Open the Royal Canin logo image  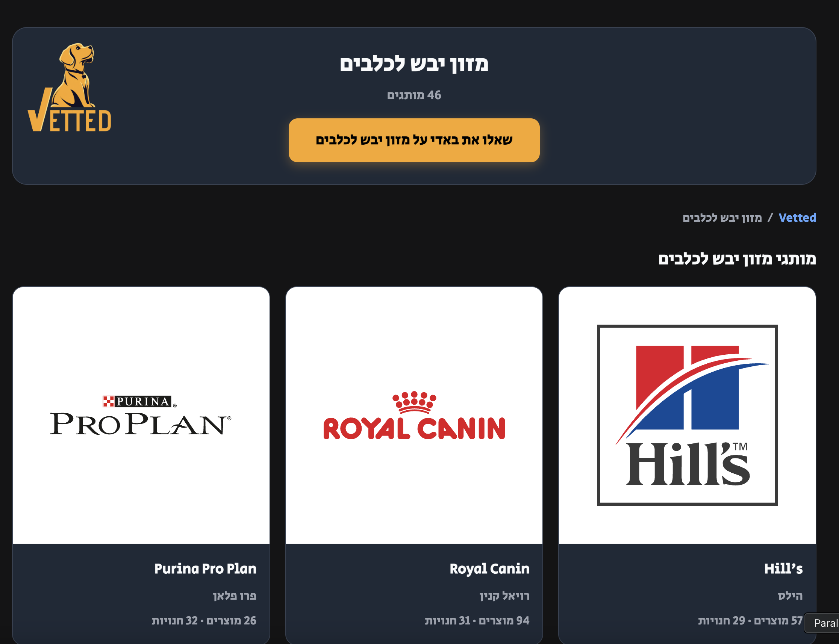point(414,415)
